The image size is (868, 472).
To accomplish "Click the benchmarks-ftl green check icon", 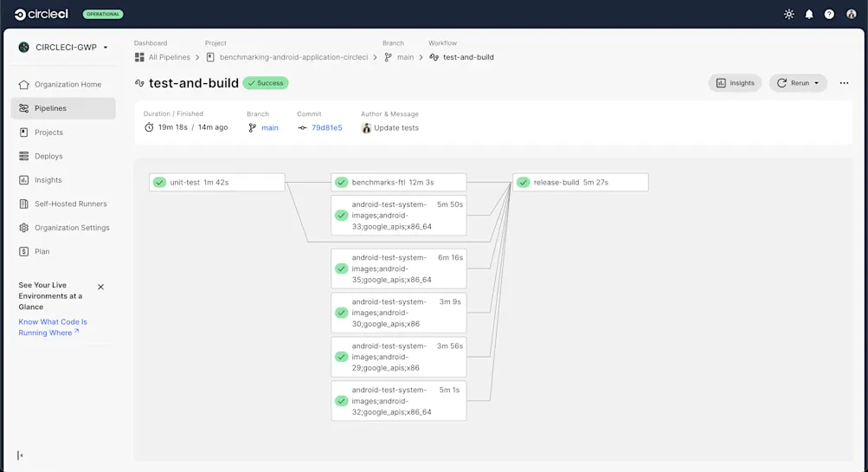I will coord(342,182).
